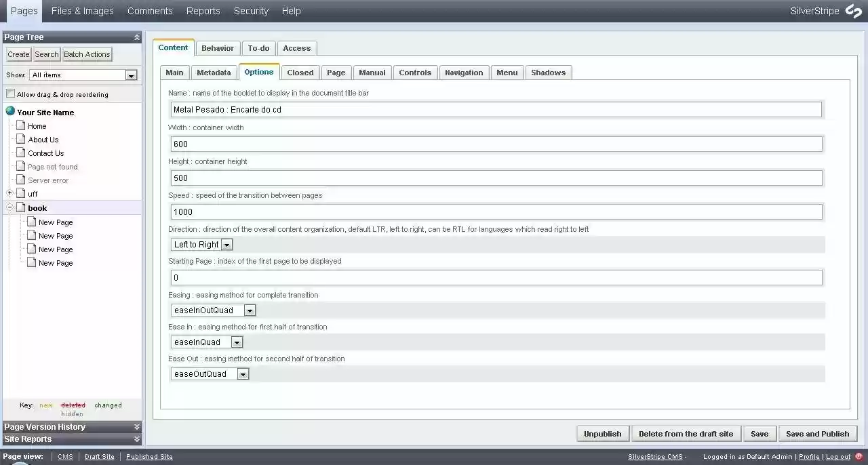
Task: Select the Server error page icon
Action: pyautogui.click(x=20, y=180)
